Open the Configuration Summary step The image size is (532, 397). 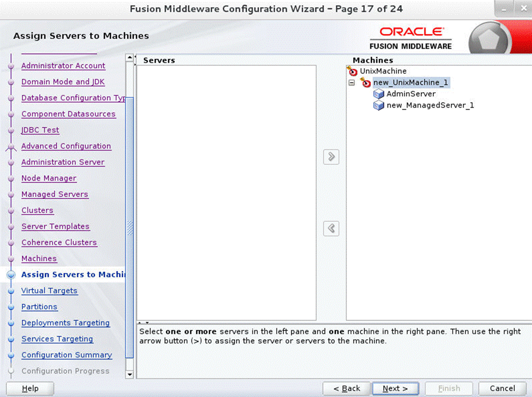click(66, 355)
